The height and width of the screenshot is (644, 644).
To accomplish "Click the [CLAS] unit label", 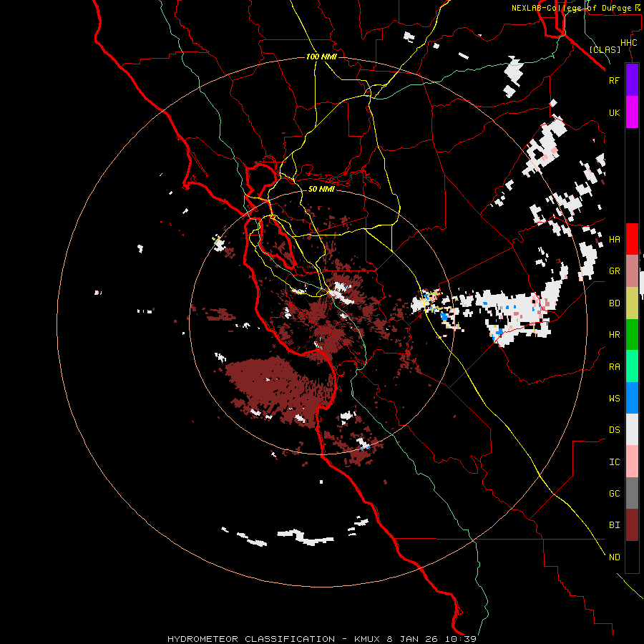I will coord(605,50).
